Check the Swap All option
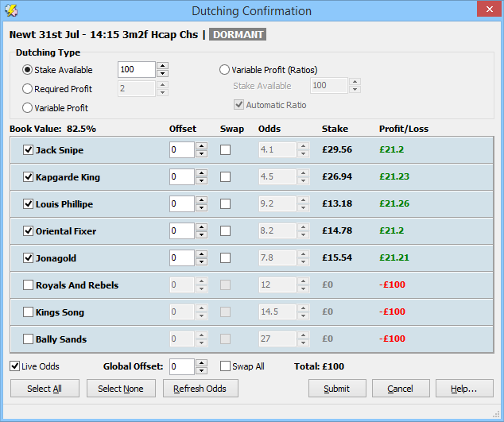 click(226, 366)
